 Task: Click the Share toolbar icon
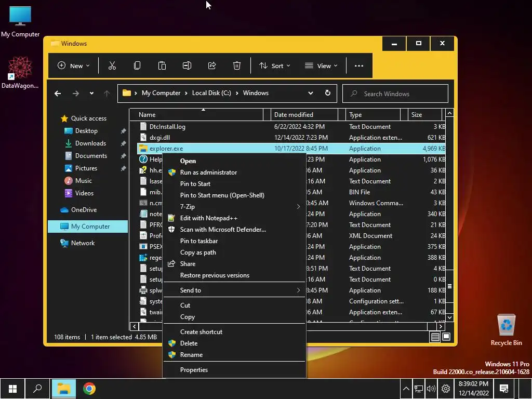[x=212, y=65]
